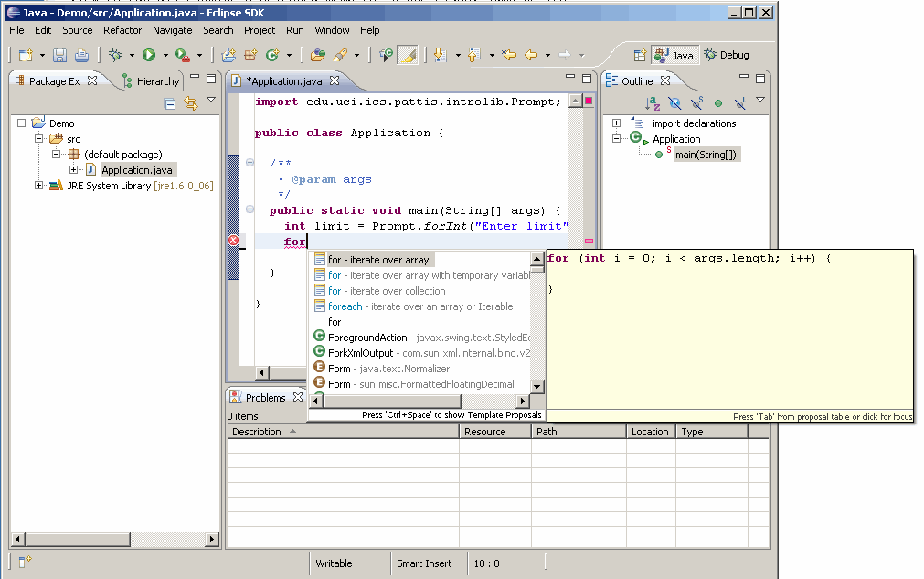Expand the JRE System Library node
Screen dimensions: 924x579
[37, 186]
